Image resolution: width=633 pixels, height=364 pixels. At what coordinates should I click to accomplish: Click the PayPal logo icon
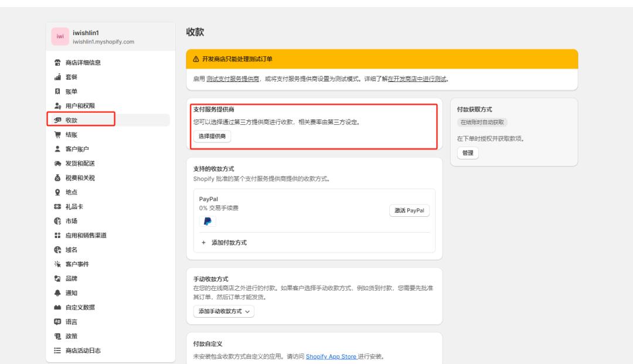click(x=207, y=221)
